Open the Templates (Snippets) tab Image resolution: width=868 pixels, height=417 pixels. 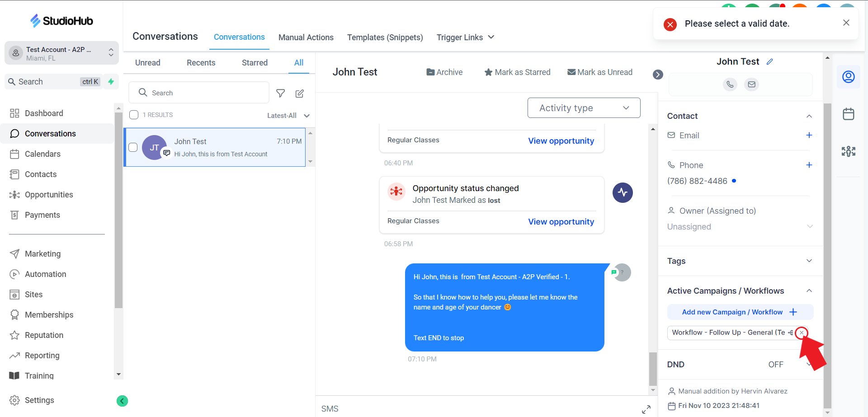pyautogui.click(x=385, y=37)
